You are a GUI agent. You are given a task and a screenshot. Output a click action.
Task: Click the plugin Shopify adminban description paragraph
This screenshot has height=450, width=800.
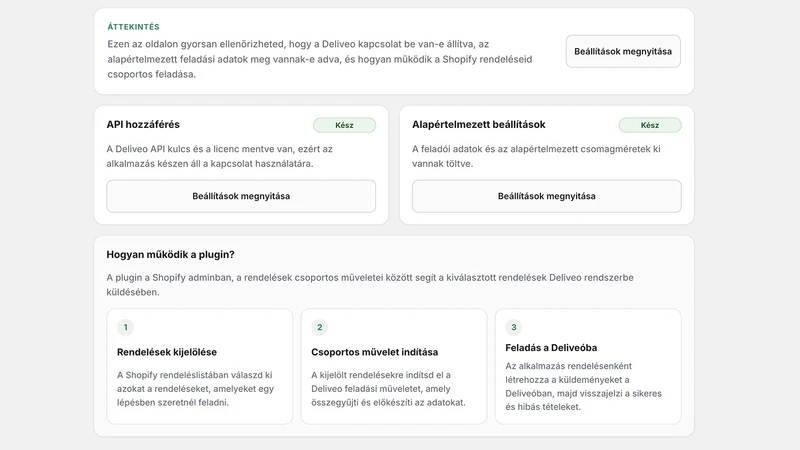pyautogui.click(x=370, y=285)
